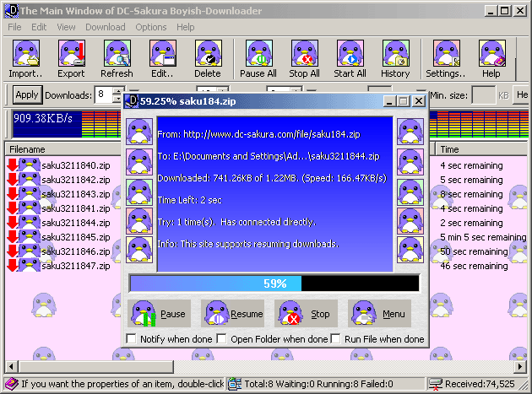Viewport: 532px width, 394px height.
Task: Minimize the download dialog window
Action: point(390,101)
